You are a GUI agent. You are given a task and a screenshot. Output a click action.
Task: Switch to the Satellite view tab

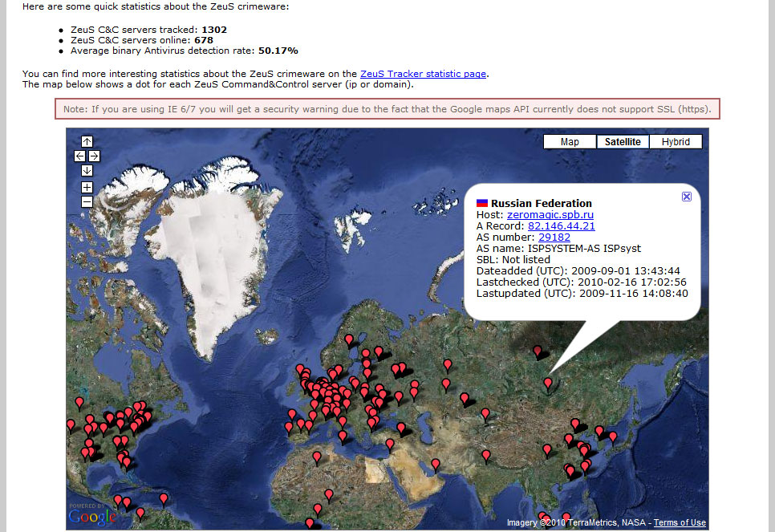click(x=623, y=142)
